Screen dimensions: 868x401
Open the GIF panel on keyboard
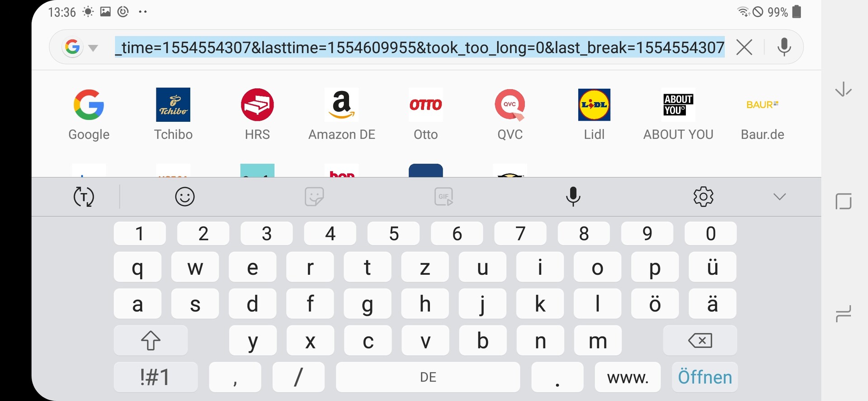click(443, 197)
